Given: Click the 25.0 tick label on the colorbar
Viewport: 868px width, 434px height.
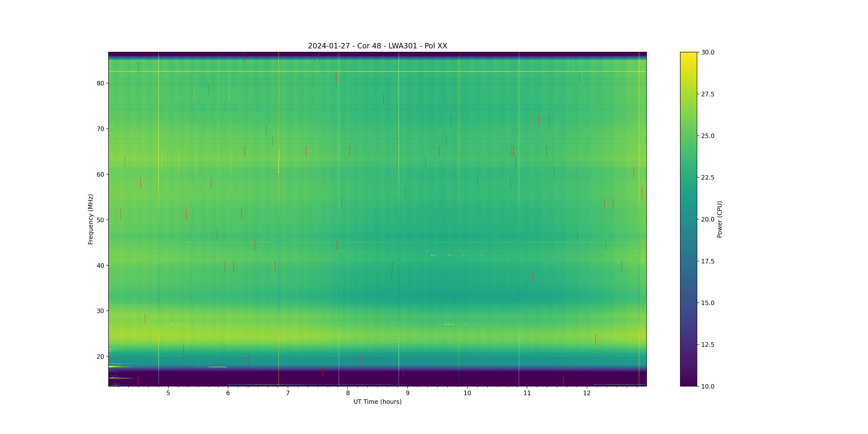Looking at the screenshot, I should [708, 136].
